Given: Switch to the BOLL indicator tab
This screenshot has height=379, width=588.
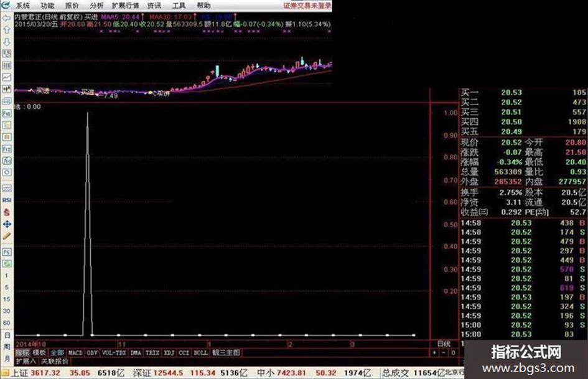Looking at the screenshot, I should tap(200, 353).
